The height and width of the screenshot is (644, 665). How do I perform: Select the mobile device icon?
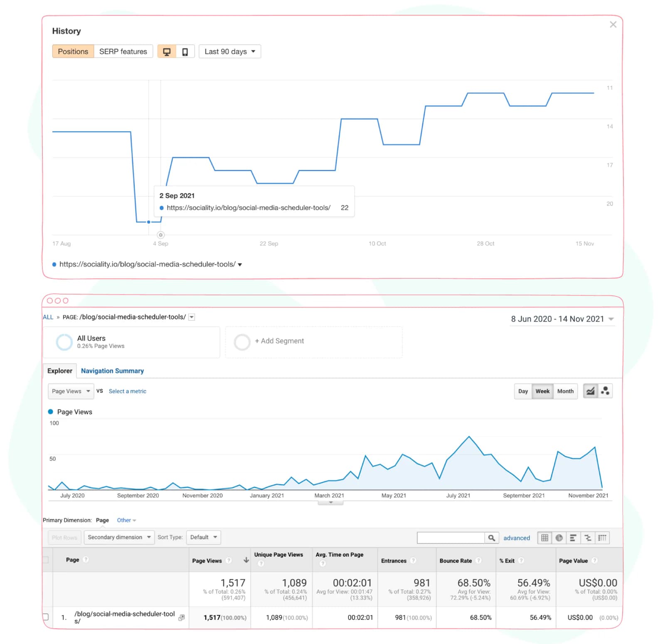(x=185, y=52)
